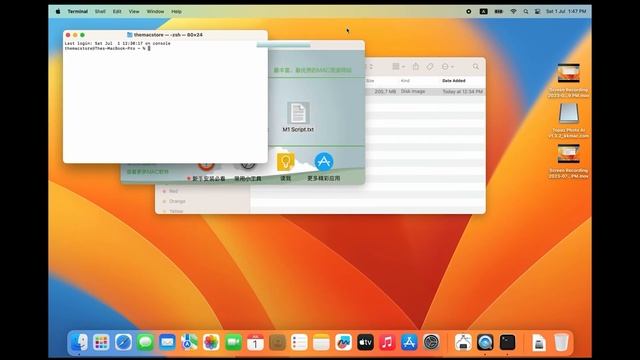Open the Window menu
The image size is (640, 360).
click(x=155, y=11)
